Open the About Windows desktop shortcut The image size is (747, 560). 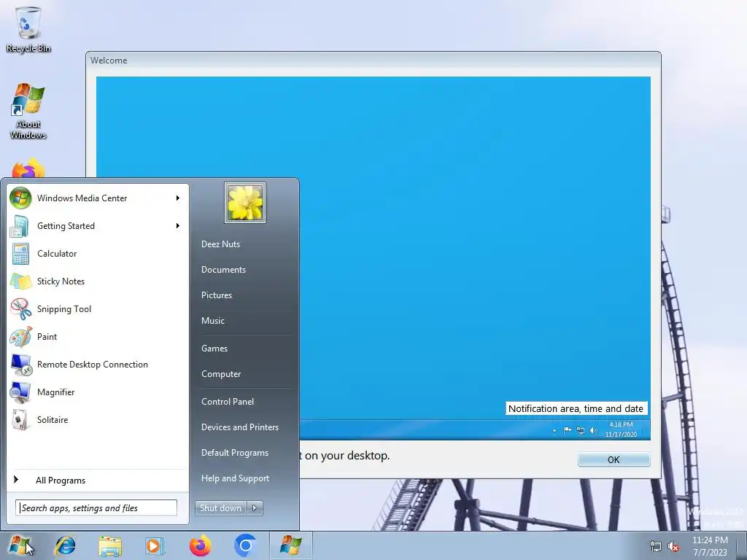(28, 111)
